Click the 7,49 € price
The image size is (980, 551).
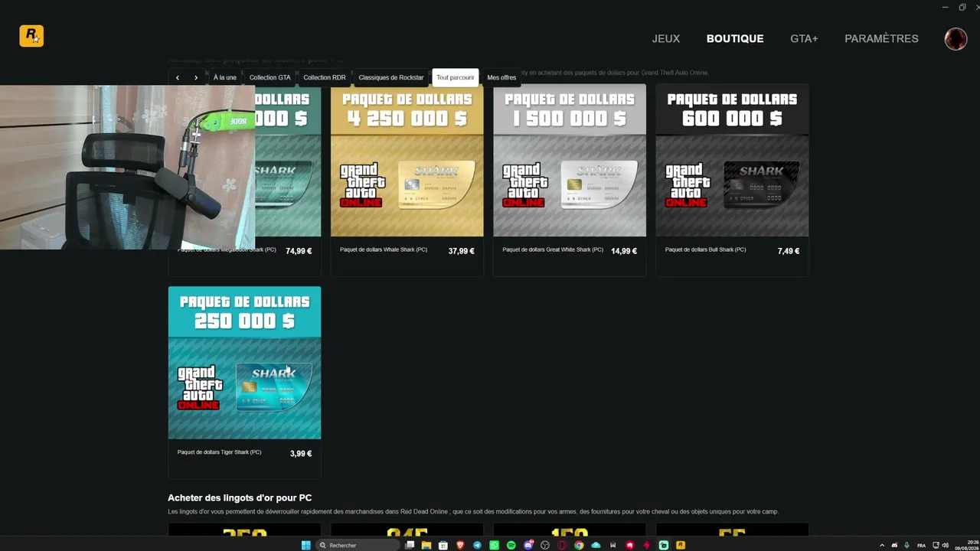(788, 251)
